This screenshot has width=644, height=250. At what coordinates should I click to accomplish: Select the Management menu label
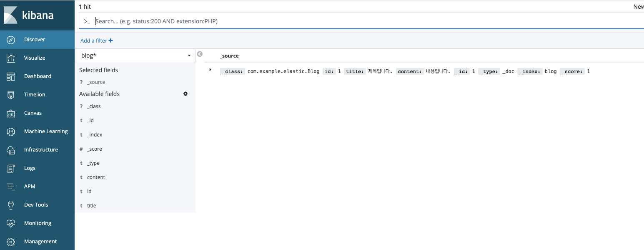coord(40,242)
